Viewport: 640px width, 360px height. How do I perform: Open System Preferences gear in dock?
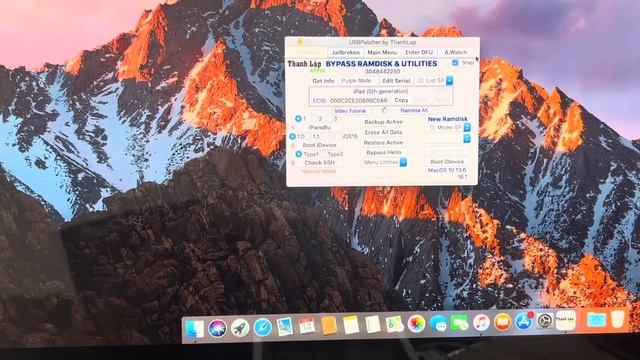coord(544,321)
